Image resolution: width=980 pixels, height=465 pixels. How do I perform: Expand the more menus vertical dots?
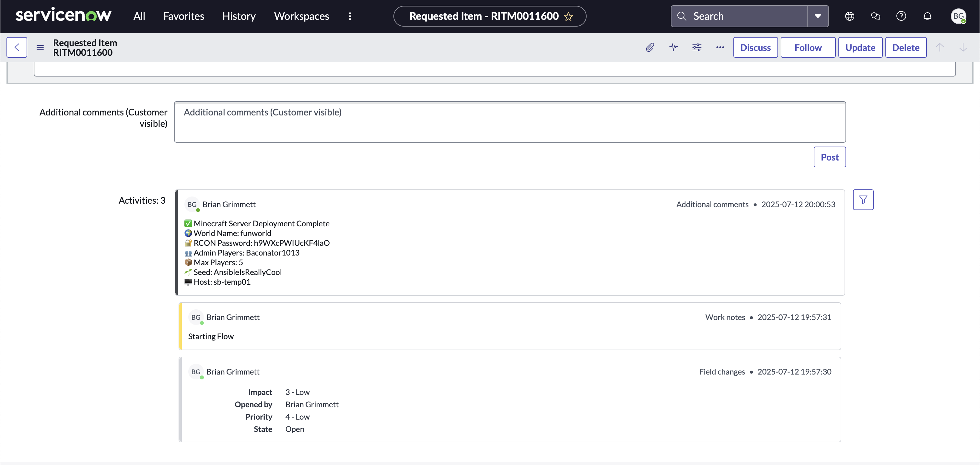350,16
